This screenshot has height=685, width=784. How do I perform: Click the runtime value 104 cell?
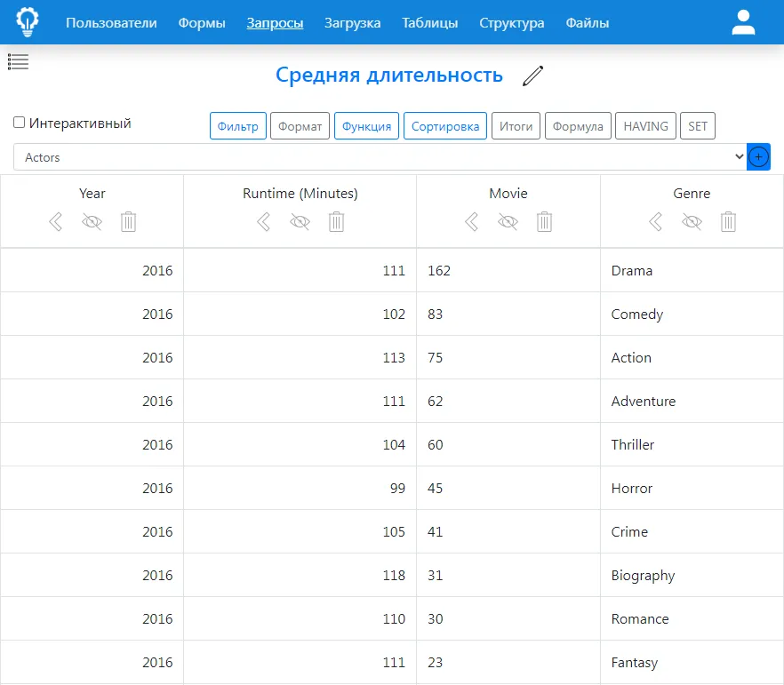click(300, 444)
